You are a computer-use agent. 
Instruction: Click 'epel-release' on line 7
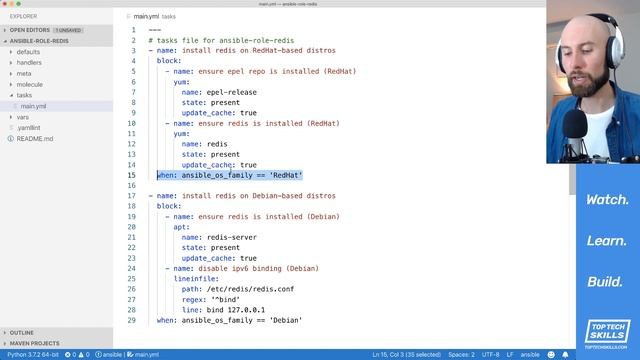[231, 92]
